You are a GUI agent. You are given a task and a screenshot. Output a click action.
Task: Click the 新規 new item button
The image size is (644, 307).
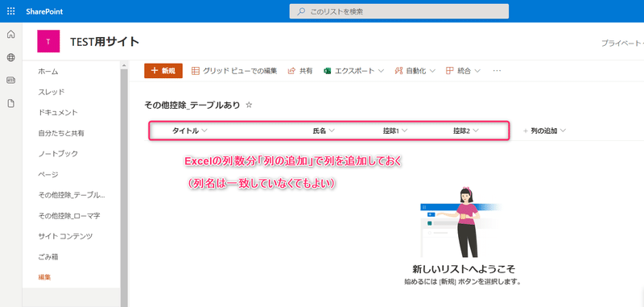[163, 71]
